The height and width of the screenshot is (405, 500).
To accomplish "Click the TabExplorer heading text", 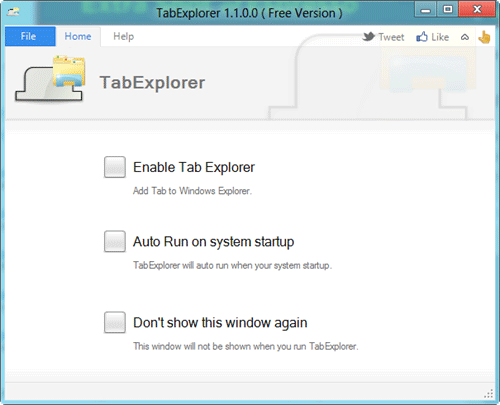I will (152, 83).
